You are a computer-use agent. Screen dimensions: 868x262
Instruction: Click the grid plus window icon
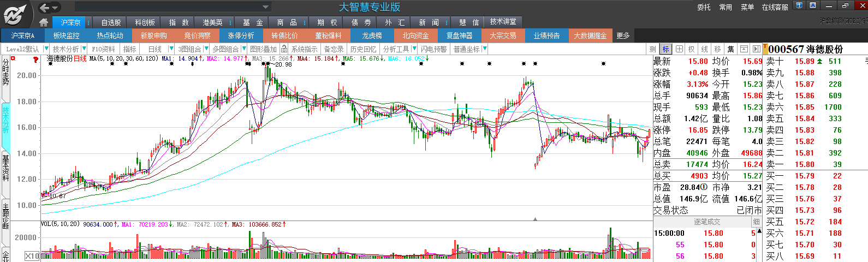coord(679,49)
